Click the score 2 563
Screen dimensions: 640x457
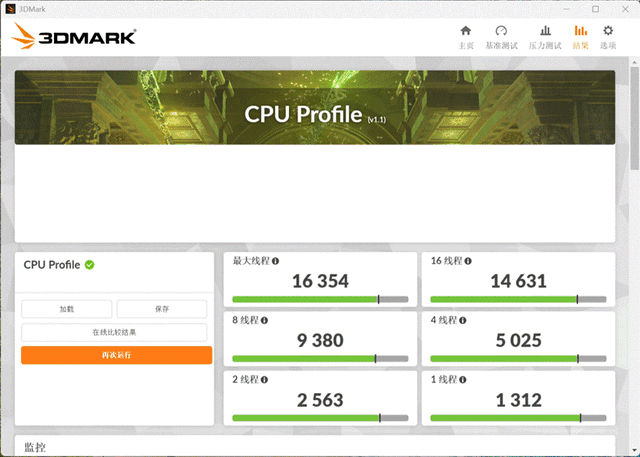click(320, 400)
